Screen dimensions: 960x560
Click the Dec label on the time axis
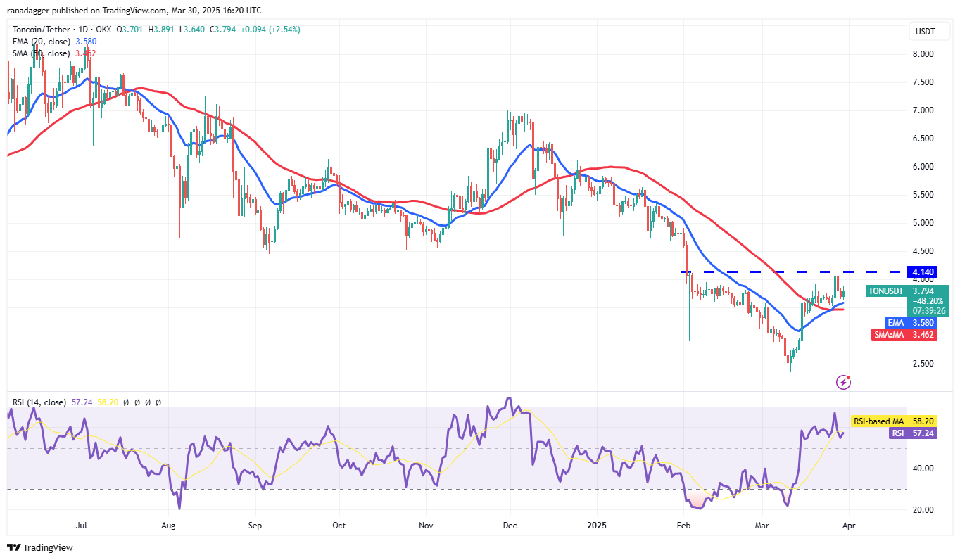click(510, 525)
